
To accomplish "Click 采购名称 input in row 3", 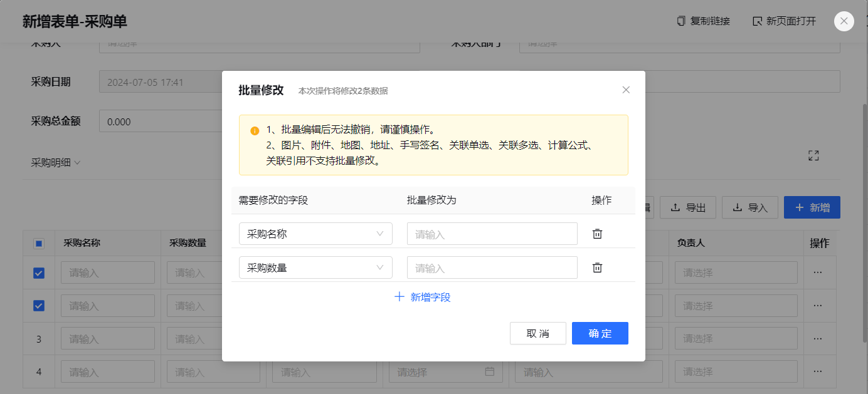I will (x=108, y=338).
